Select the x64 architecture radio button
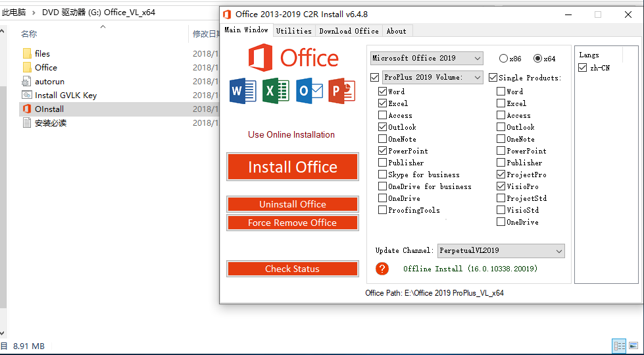 [x=537, y=59]
